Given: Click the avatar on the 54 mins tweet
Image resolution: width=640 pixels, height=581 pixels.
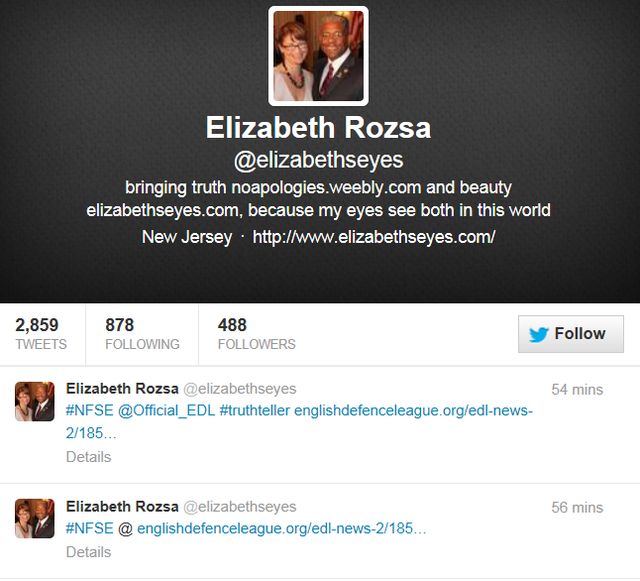Looking at the screenshot, I should tap(35, 401).
